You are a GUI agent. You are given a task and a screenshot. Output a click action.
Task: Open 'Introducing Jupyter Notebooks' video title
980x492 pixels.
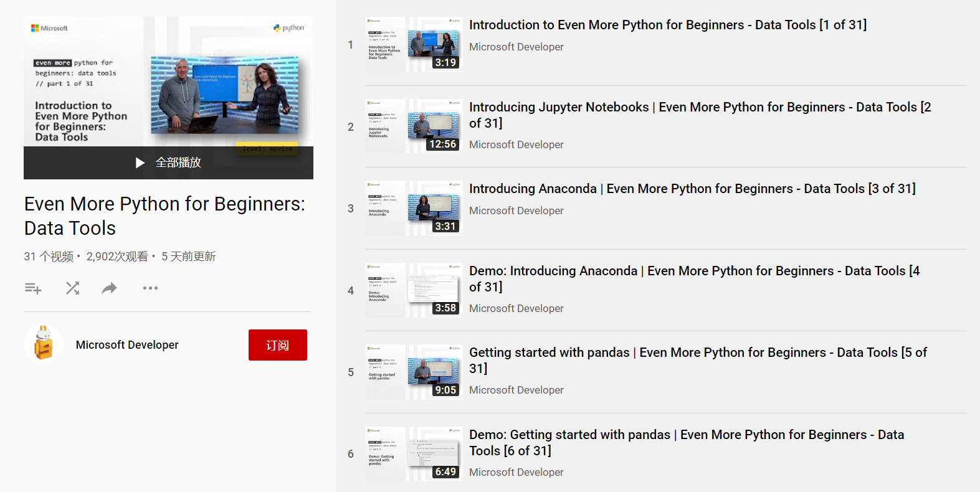point(700,115)
